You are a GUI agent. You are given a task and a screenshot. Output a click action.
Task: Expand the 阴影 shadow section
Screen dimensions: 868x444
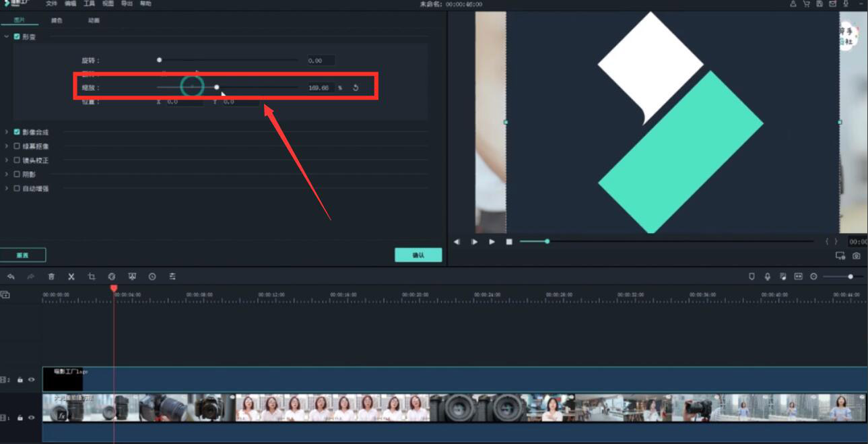pyautogui.click(x=7, y=175)
